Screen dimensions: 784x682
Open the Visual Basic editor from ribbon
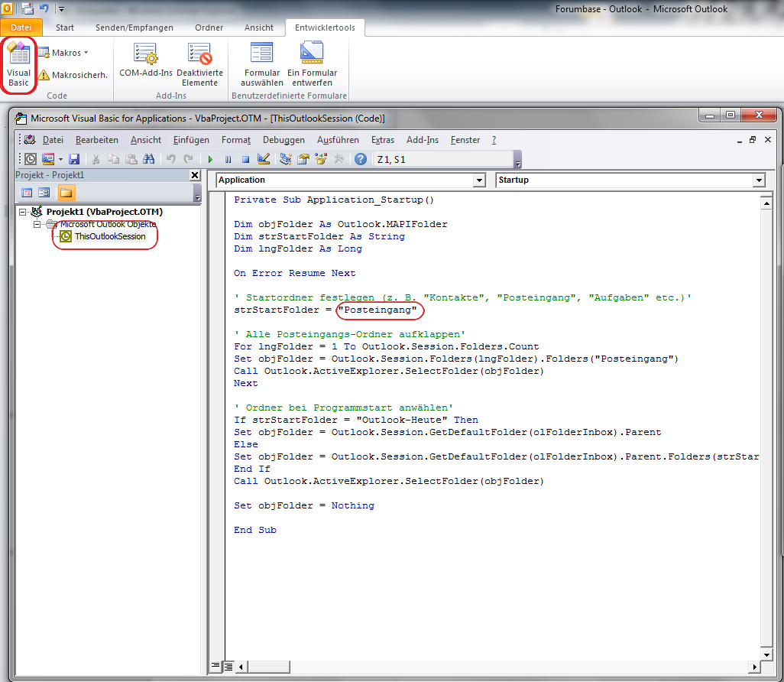pos(19,65)
